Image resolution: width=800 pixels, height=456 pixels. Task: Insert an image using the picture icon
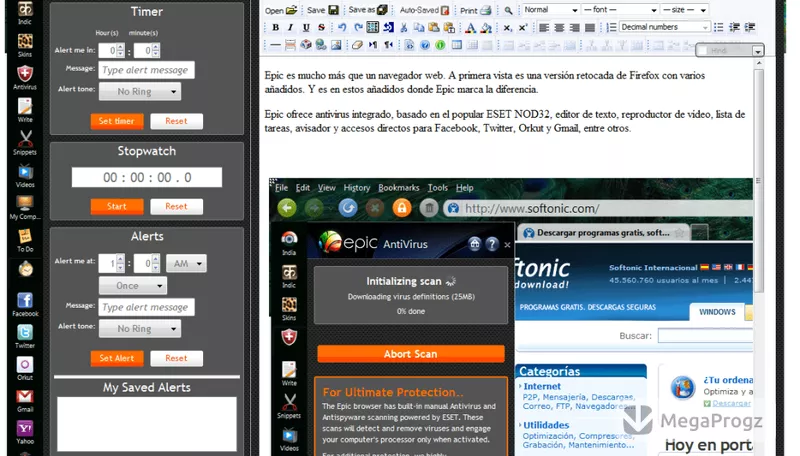(x=336, y=45)
